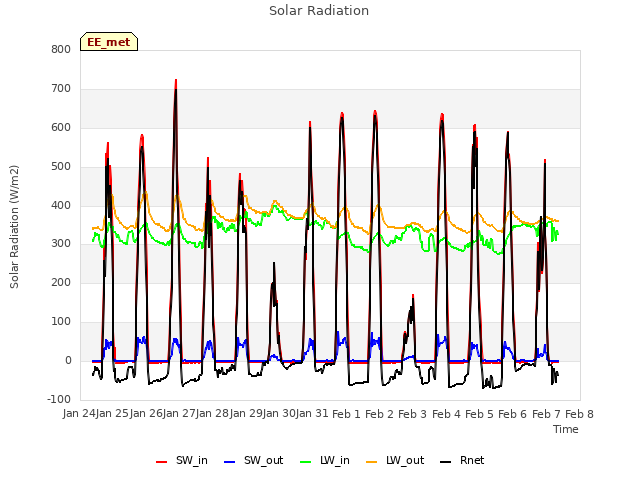Viewport: 640px width, 480px height.
Task: Toggle SW_out series in legend
Action: 253,460
